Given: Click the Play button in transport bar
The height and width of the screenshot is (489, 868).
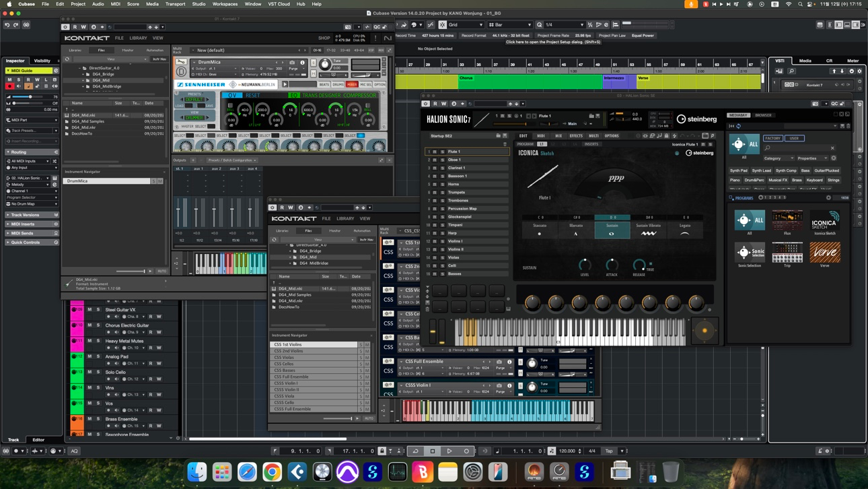Looking at the screenshot, I should pos(449,451).
